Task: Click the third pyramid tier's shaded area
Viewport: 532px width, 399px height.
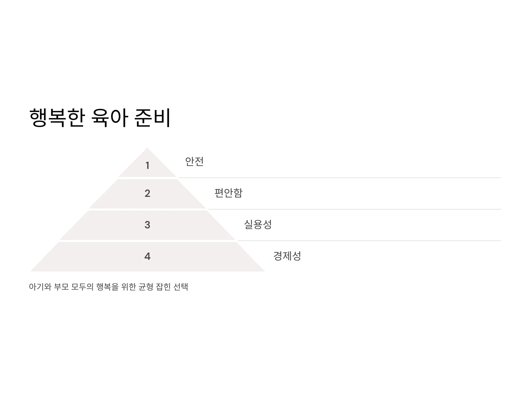Action: [147, 225]
